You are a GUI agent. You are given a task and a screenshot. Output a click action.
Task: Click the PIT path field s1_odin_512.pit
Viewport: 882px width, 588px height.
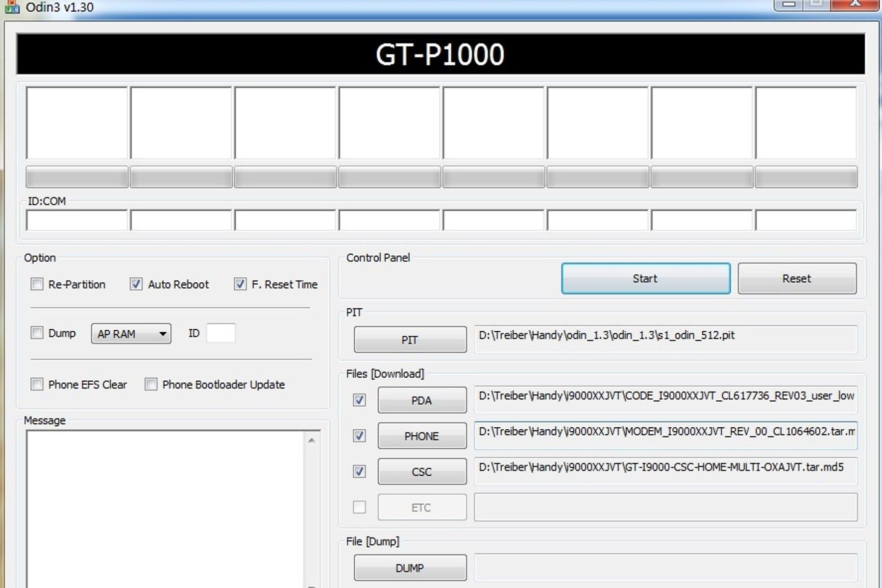point(666,339)
